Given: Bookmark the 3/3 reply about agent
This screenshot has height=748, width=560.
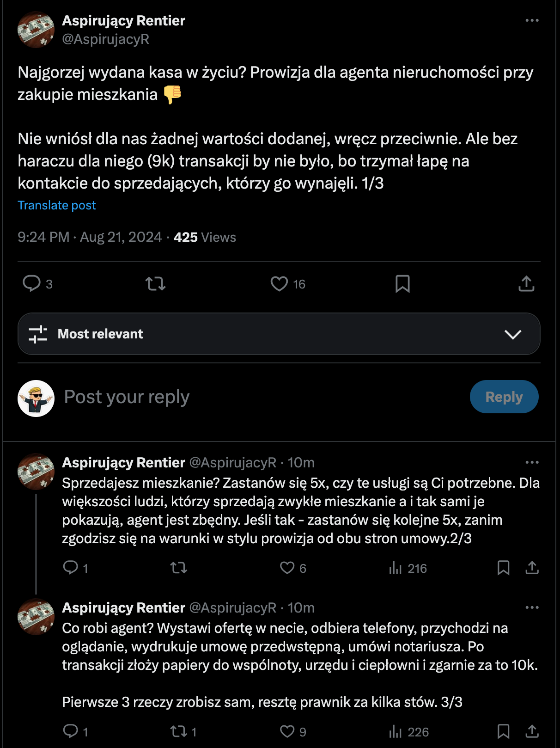Looking at the screenshot, I should (503, 731).
